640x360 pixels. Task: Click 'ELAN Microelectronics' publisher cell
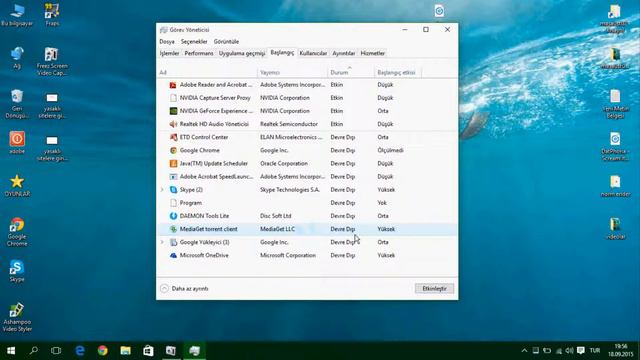[x=291, y=137]
